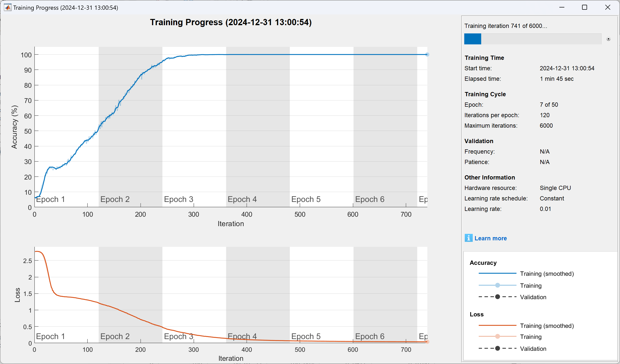Click the plot title Training Progress heading
620x364 pixels.
(231, 22)
